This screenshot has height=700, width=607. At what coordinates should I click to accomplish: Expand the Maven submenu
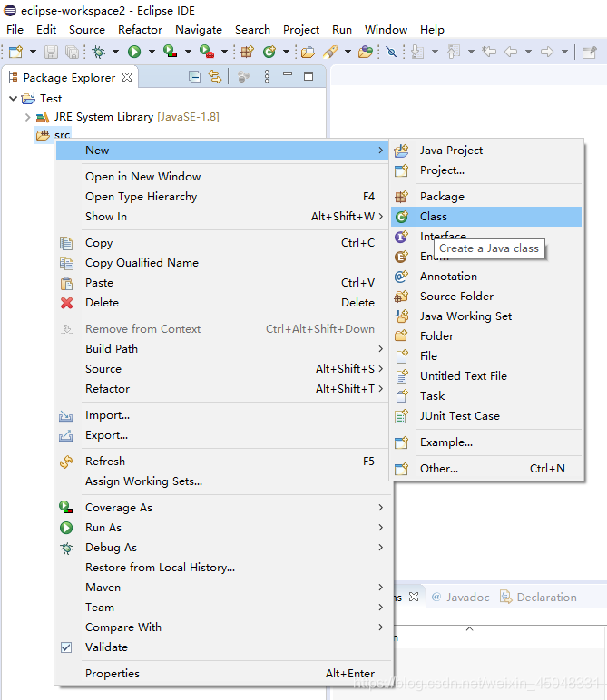tap(223, 587)
